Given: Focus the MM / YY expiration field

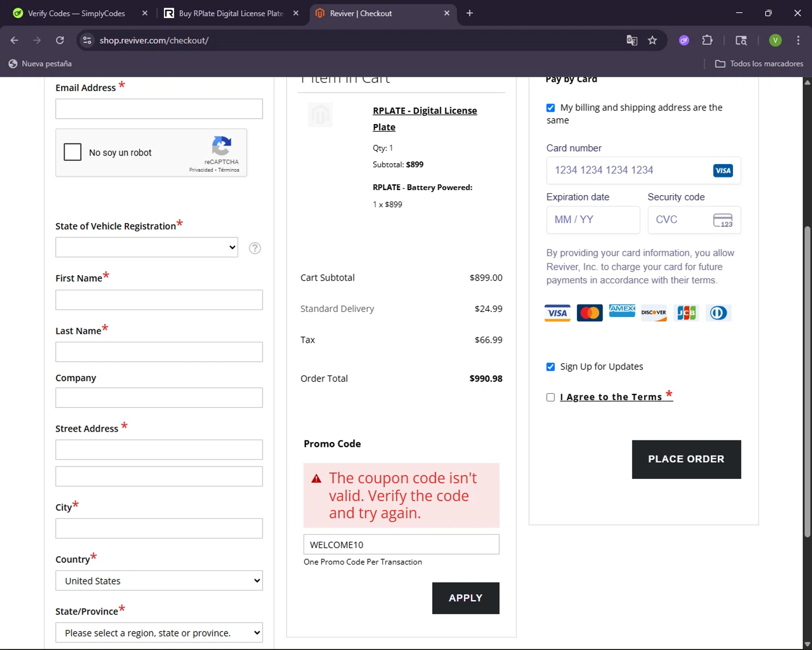Looking at the screenshot, I should (x=593, y=220).
